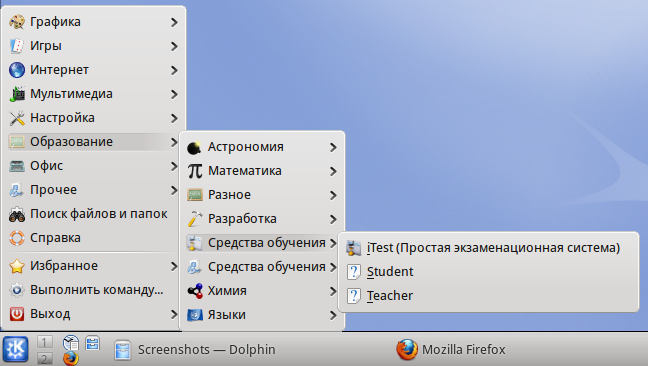Click the binoculars icon for Поиск файлов и папок
This screenshot has height=366, width=648.
(17, 214)
